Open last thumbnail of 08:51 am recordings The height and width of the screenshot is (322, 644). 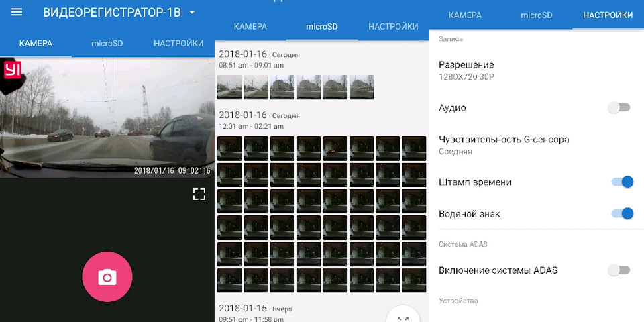362,87
